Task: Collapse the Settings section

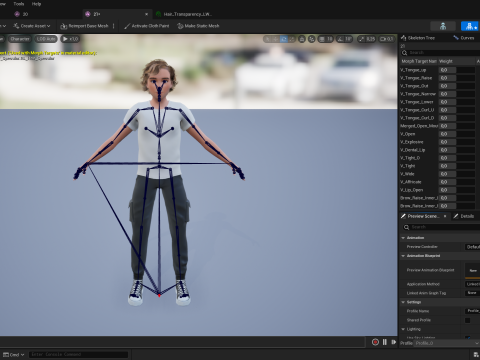Action: click(x=403, y=302)
